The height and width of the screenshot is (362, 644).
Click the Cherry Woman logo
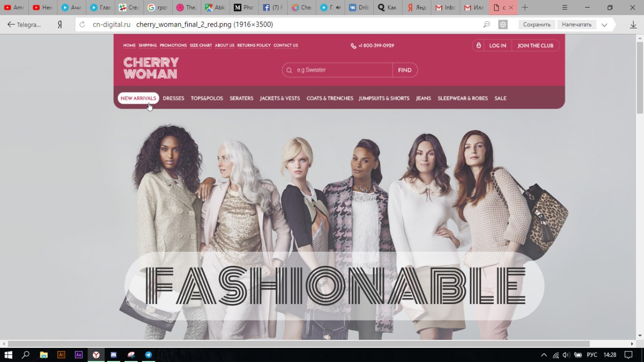point(151,68)
